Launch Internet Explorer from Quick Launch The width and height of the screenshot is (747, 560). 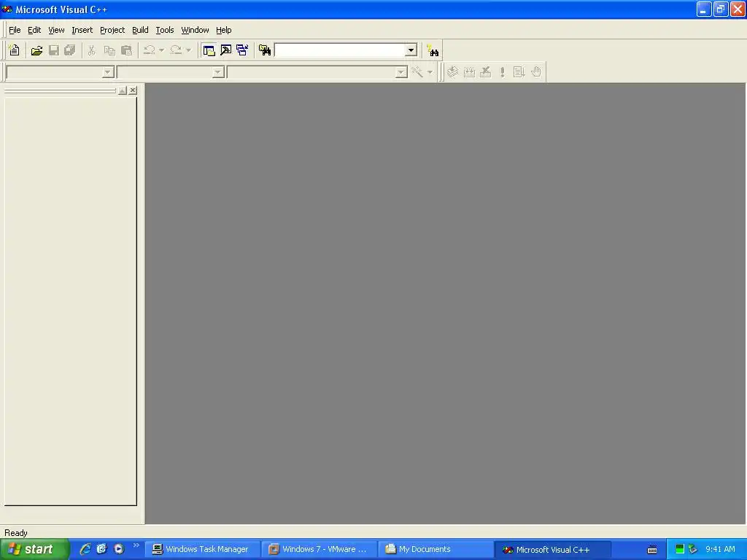85,549
